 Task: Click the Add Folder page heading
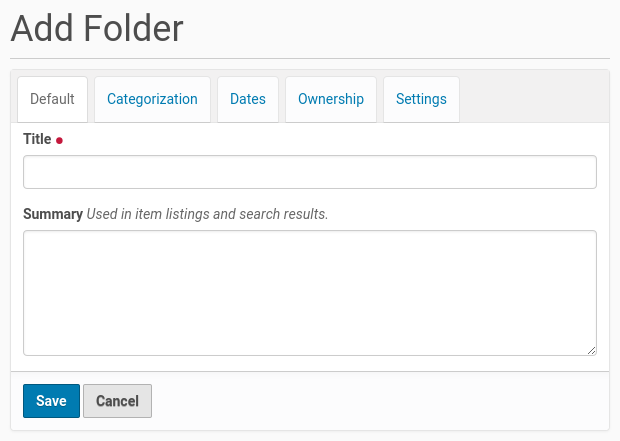(x=97, y=28)
